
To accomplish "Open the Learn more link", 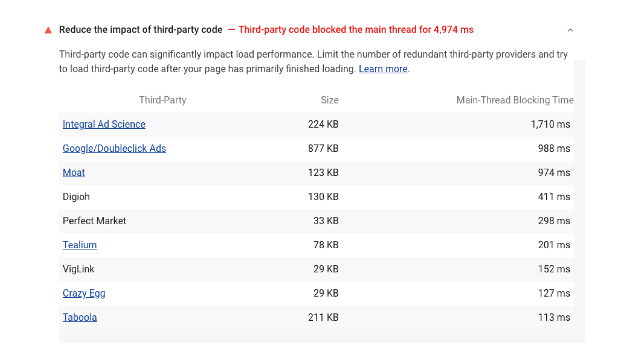I will 382,69.
